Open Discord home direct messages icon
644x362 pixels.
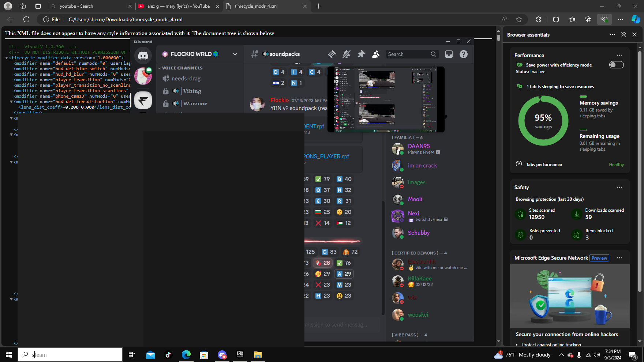tap(143, 56)
